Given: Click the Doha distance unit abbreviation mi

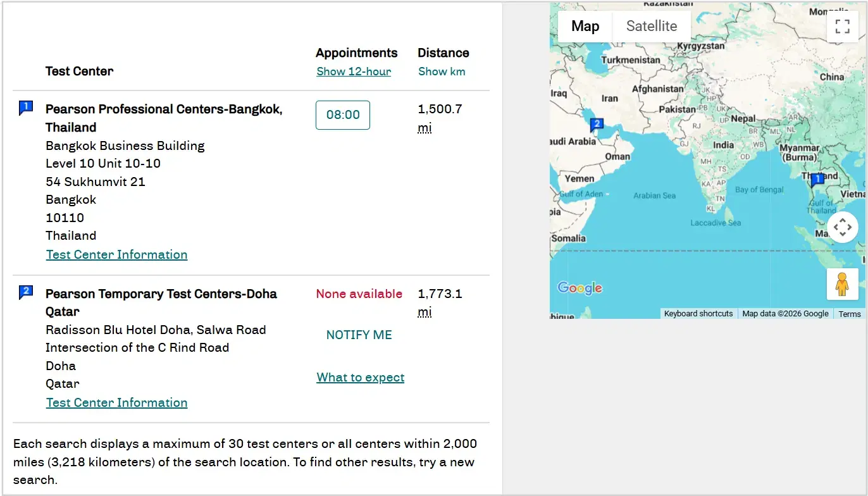Looking at the screenshot, I should [425, 312].
